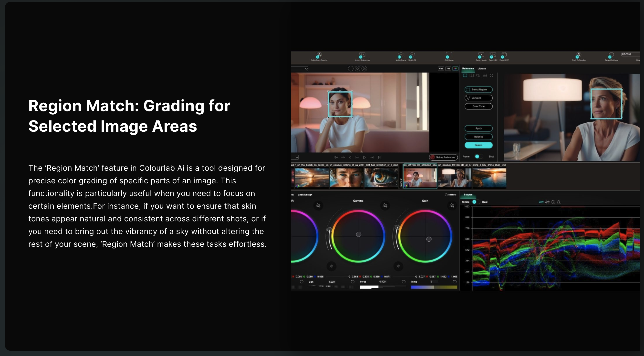Viewport: 644px width, 356px height.
Task: Select the 50-year-old closeup clip thumbnail
Action: [x=455, y=178]
